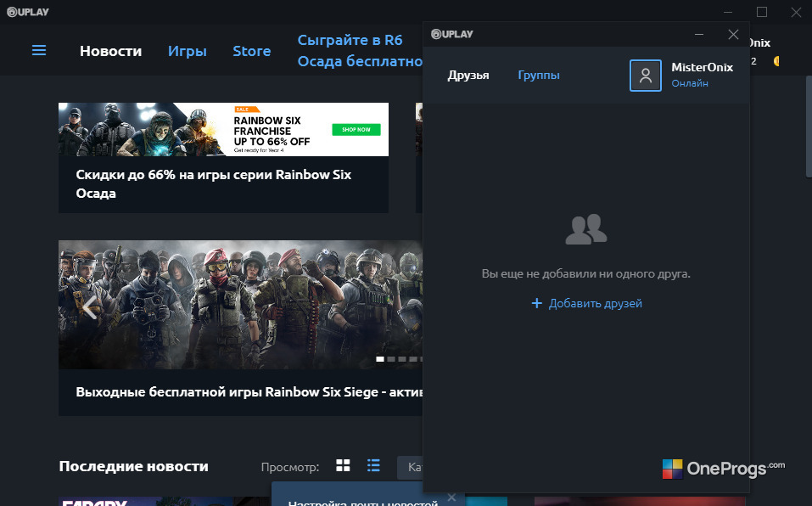
Task: Switch news to list view
Action: click(x=373, y=465)
